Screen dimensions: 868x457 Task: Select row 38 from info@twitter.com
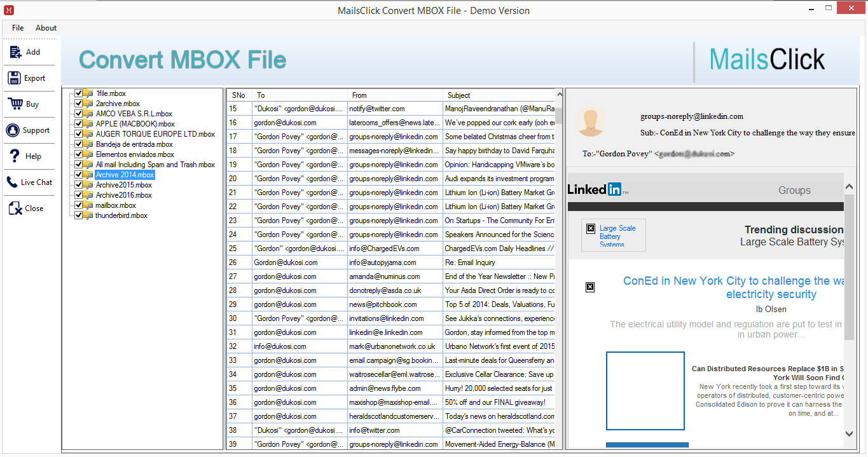pyautogui.click(x=390, y=430)
